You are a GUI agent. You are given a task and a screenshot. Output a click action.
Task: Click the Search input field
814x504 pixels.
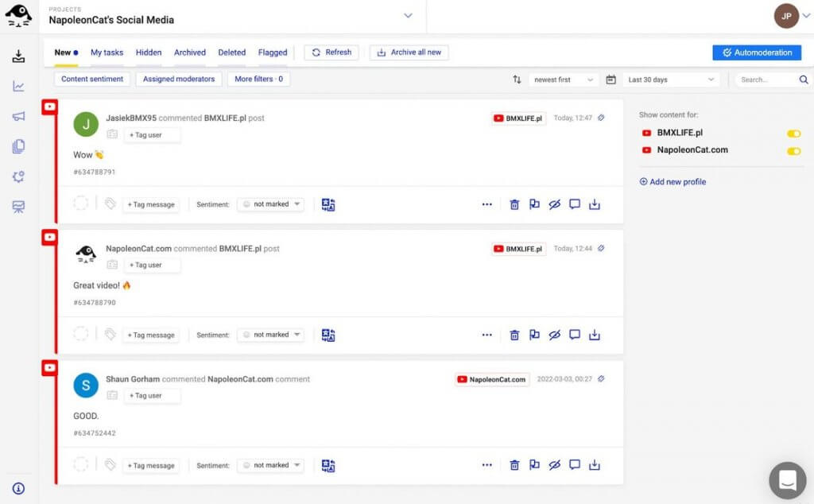pos(767,79)
